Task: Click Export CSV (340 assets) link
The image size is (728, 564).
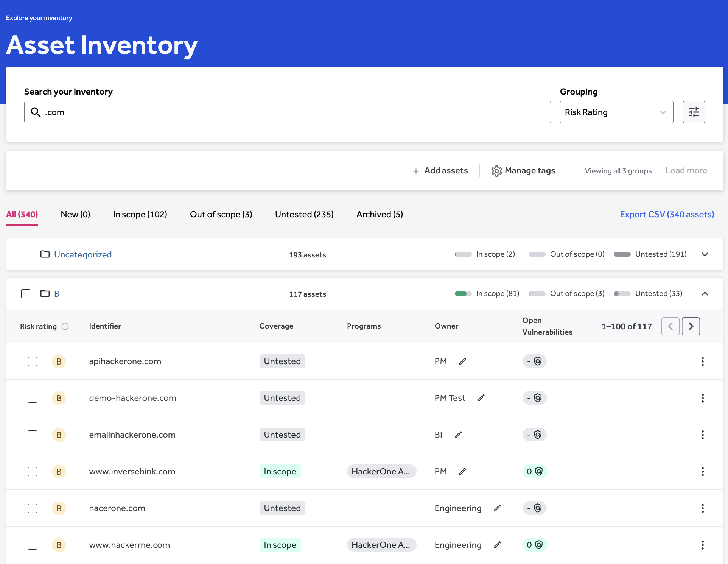Action: click(667, 214)
